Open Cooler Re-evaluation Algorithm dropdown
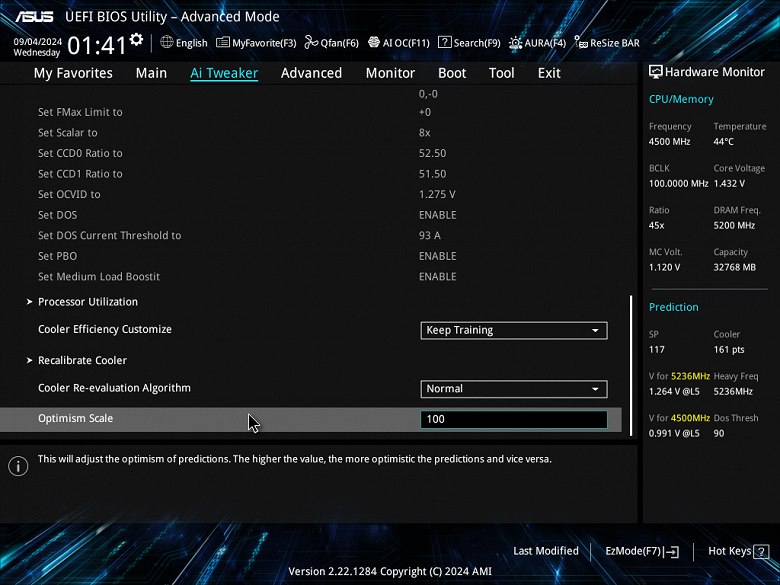This screenshot has width=780, height=585. tap(514, 389)
